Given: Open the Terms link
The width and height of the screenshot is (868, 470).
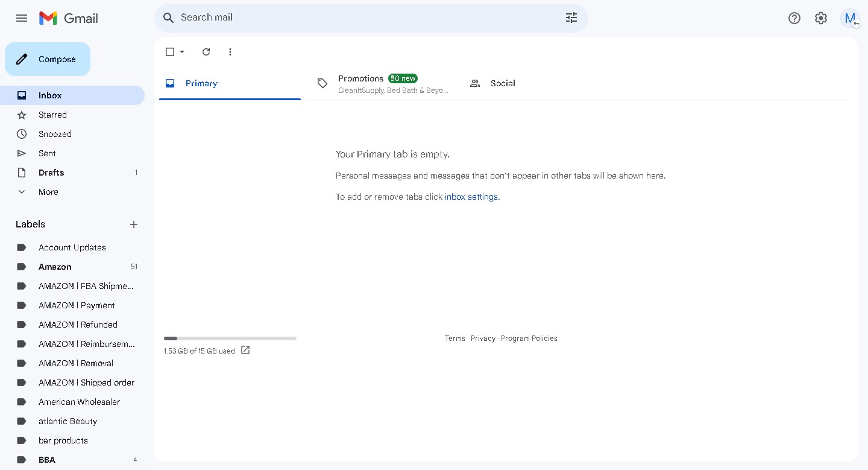Looking at the screenshot, I should click(x=454, y=338).
